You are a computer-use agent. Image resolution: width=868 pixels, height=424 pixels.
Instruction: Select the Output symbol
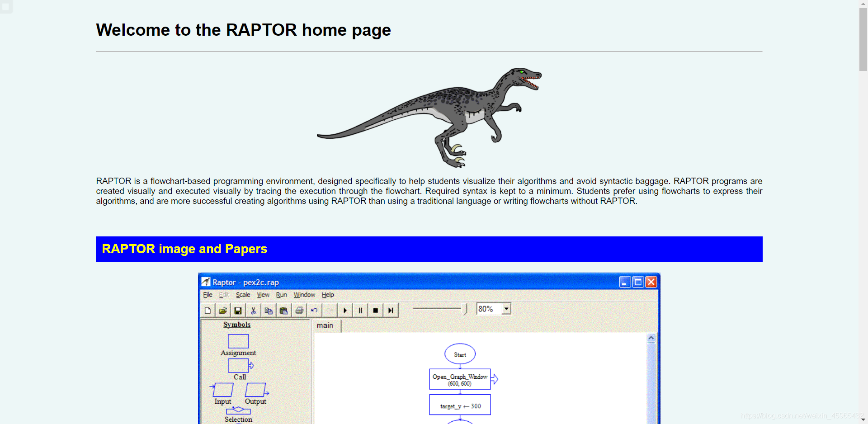pyautogui.click(x=255, y=390)
